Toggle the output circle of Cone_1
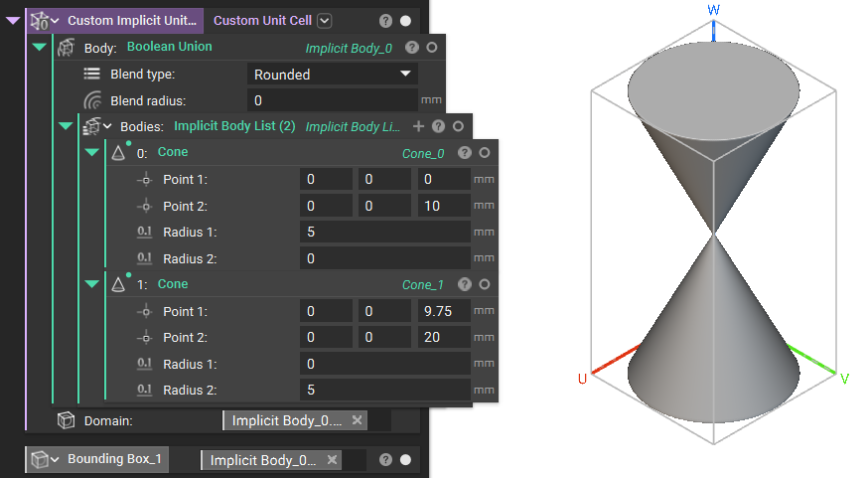This screenshot has width=868, height=478. pos(485,284)
